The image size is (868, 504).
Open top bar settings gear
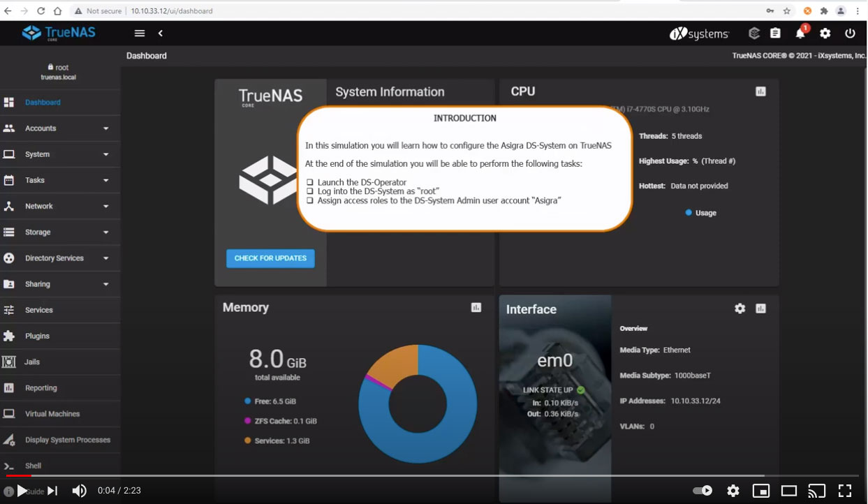click(825, 34)
